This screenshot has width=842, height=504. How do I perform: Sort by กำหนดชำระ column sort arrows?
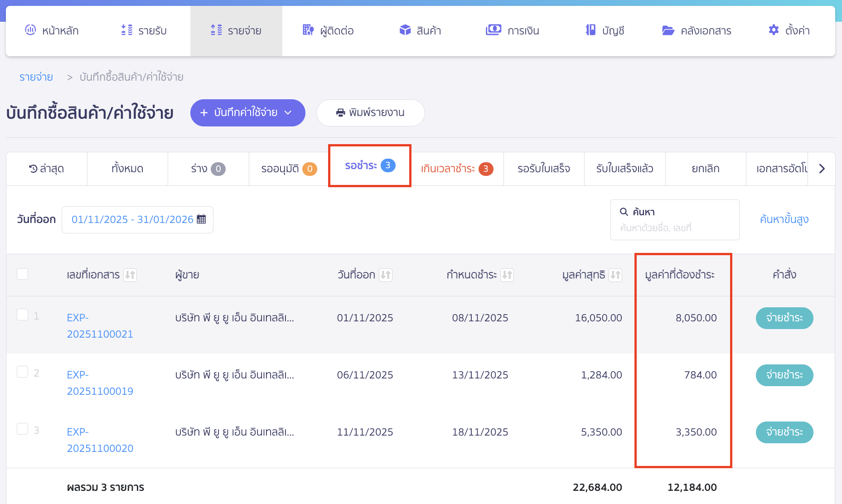click(507, 275)
